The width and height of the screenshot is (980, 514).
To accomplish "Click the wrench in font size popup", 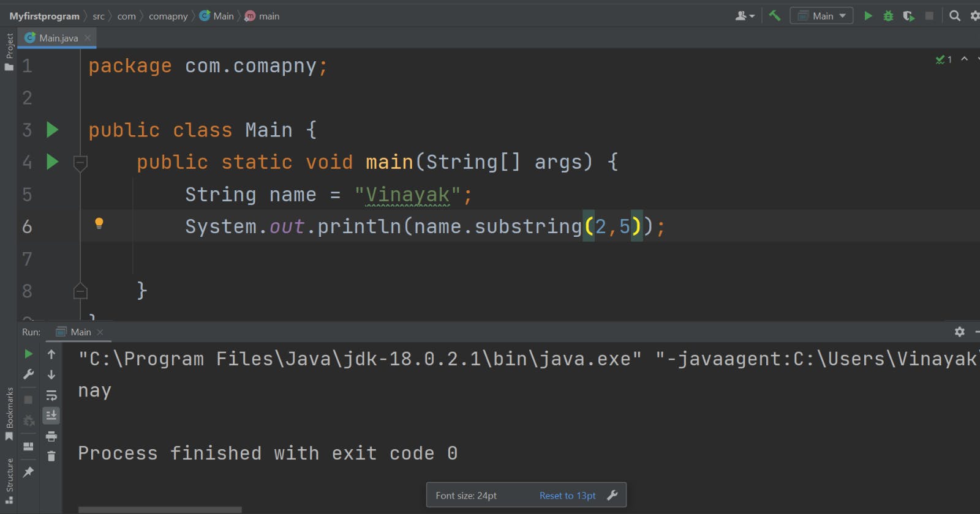I will [612, 496].
